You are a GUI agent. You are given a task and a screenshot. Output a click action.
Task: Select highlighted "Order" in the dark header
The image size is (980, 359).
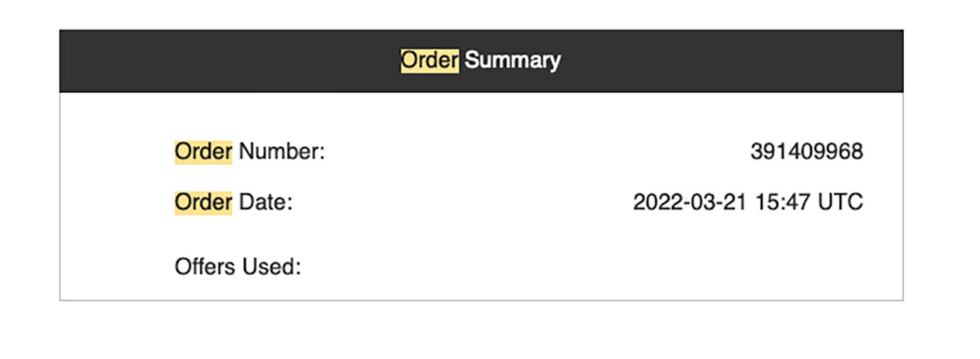click(430, 60)
